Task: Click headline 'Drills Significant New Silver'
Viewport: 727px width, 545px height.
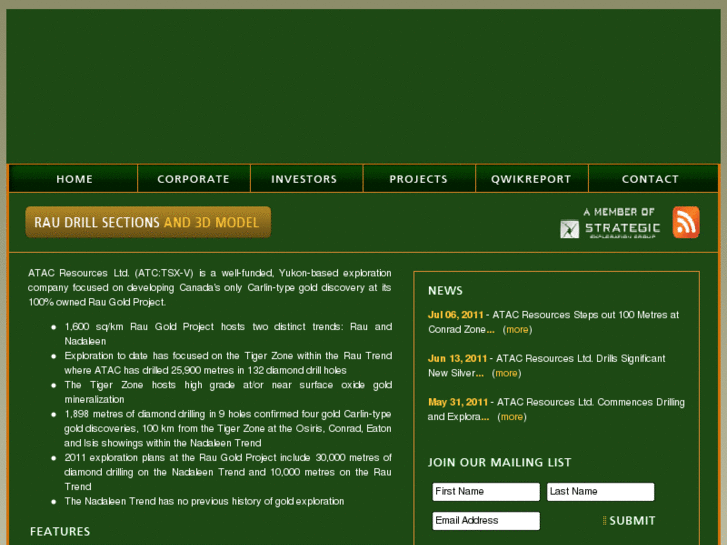Action: (546, 366)
